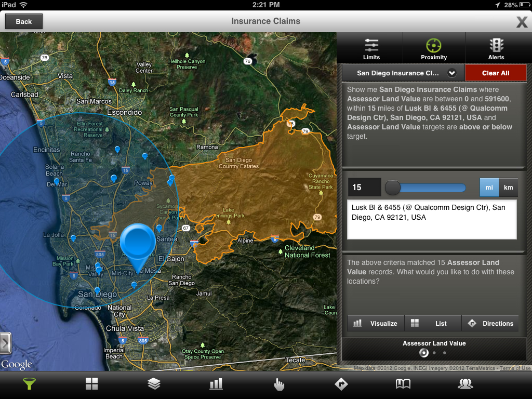Click the Lusk Bl address text field

(432, 220)
